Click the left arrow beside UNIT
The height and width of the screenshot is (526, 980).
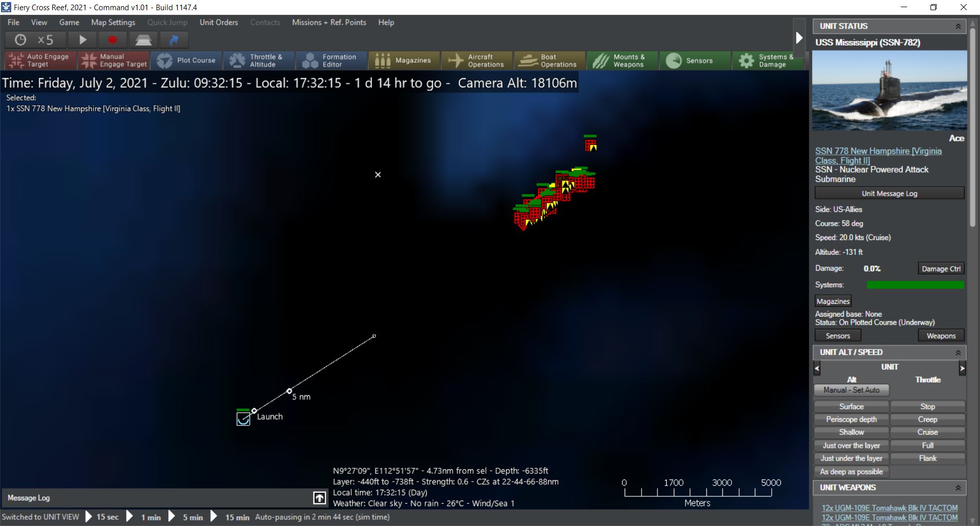817,368
